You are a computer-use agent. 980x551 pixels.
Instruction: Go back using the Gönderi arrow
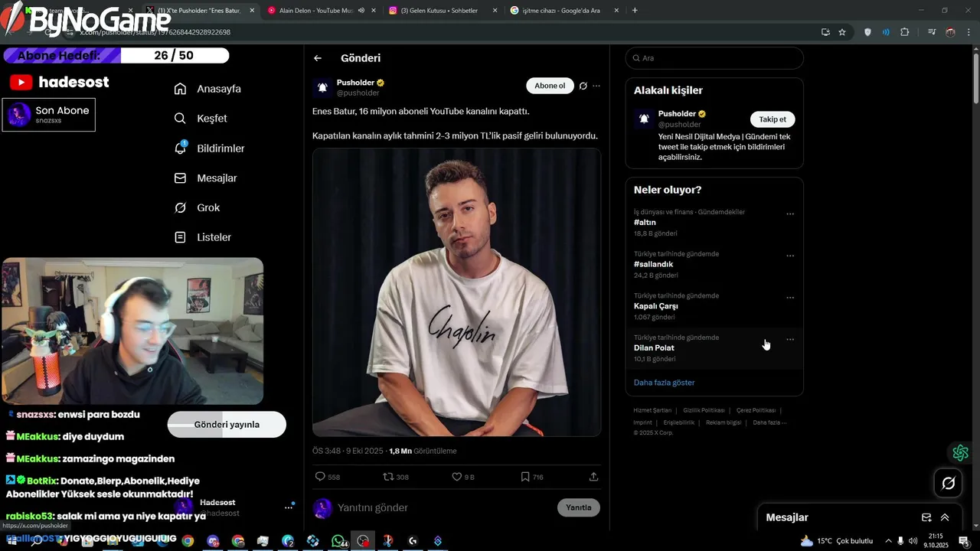pos(318,58)
